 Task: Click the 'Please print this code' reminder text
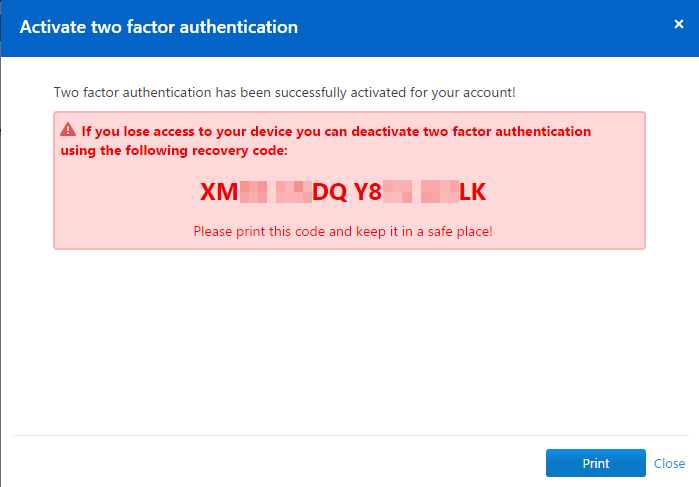[x=343, y=231]
